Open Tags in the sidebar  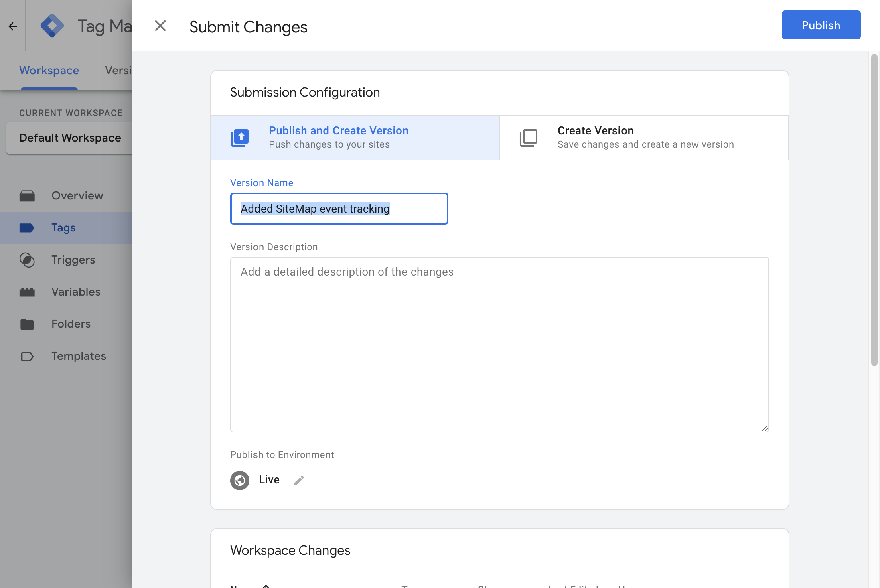(66, 228)
